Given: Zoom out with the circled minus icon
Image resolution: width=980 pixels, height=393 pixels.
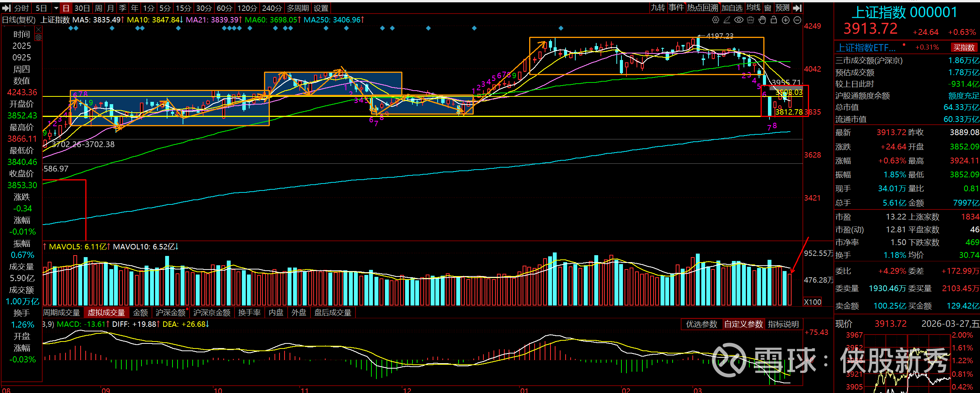Looking at the screenshot, I should 797,20.
